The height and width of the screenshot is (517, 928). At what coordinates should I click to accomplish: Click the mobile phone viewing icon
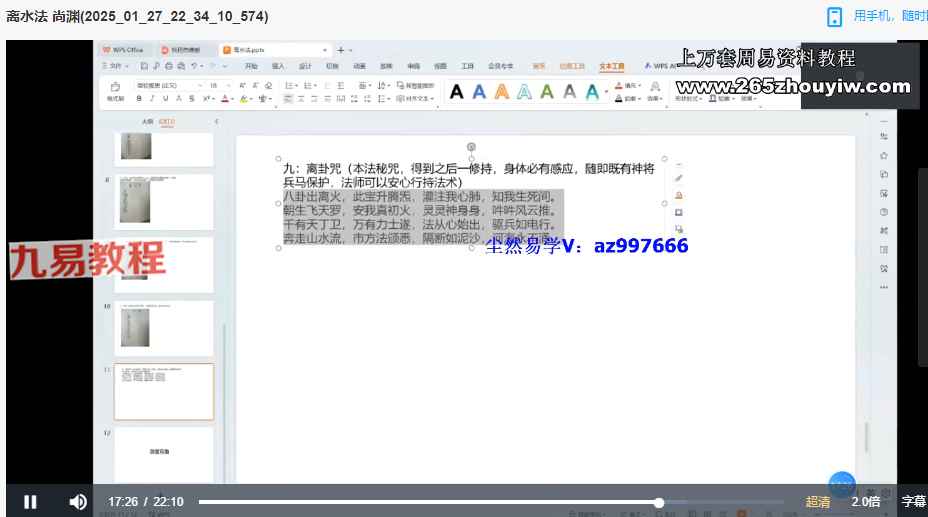point(835,17)
